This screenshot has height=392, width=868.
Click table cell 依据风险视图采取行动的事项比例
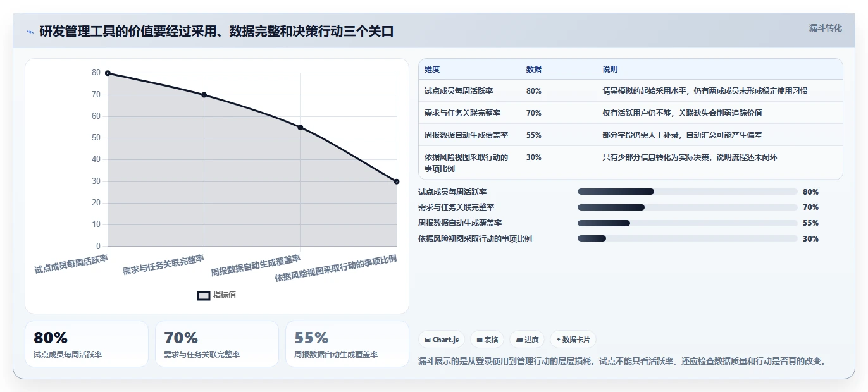tap(466, 163)
